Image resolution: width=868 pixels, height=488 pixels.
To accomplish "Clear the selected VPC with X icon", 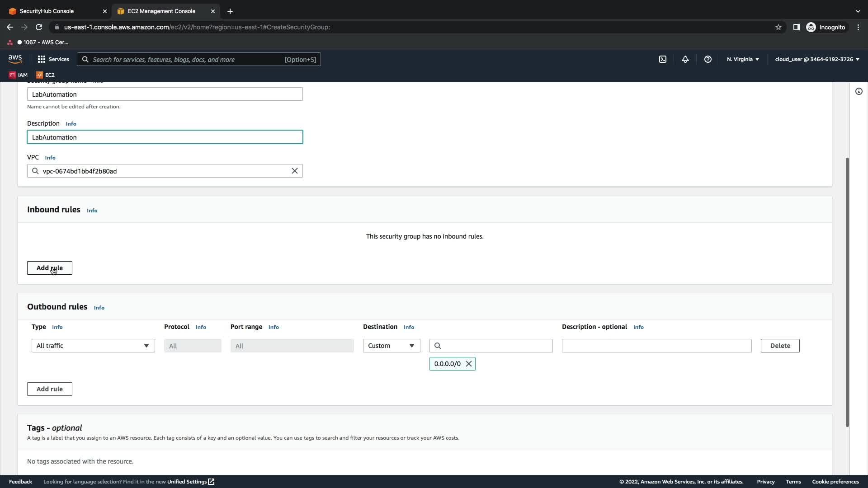I will point(294,171).
